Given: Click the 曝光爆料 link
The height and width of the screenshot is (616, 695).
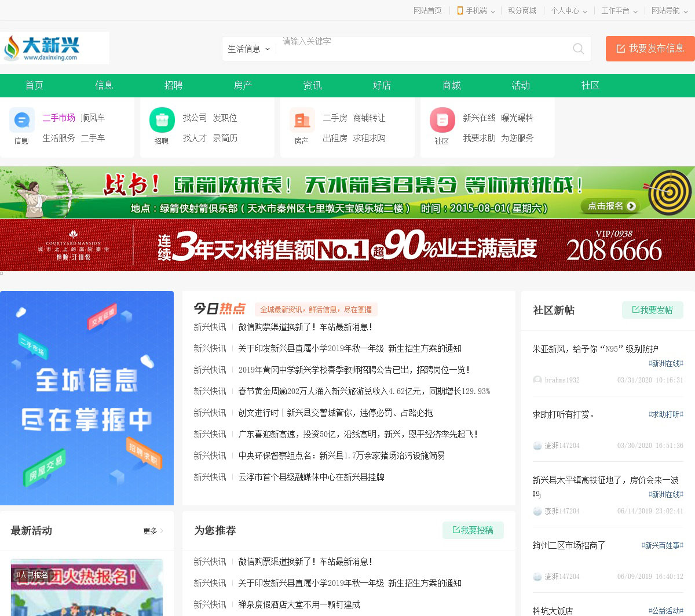Looking at the screenshot, I should (517, 118).
